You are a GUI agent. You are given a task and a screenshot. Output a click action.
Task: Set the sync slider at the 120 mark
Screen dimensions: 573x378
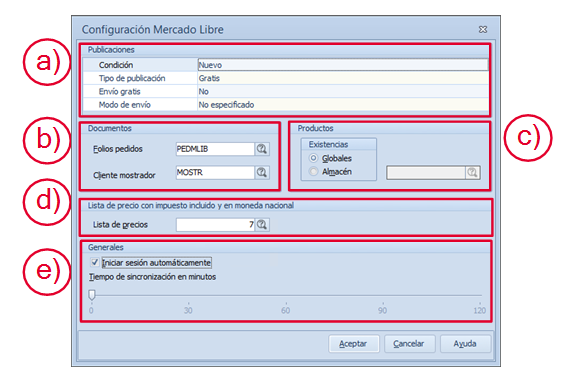480,295
